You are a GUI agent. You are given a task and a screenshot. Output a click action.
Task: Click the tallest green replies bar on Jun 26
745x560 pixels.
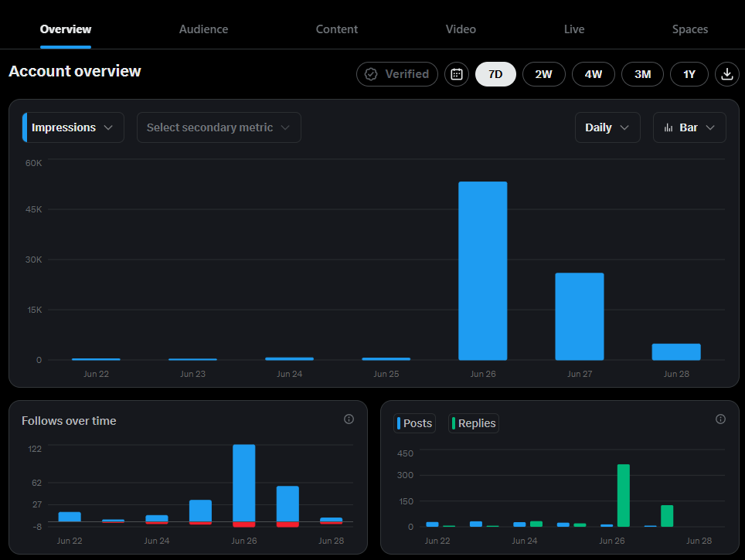(624, 495)
